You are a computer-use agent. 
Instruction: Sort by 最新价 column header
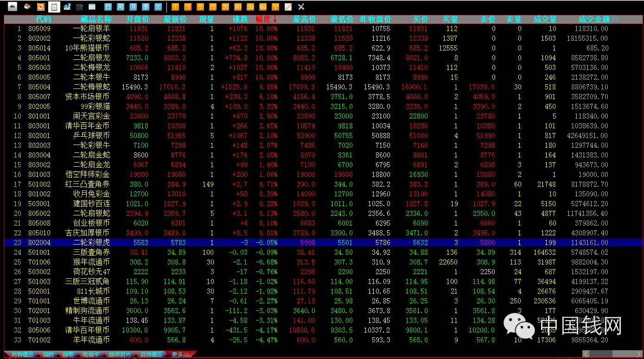click(x=175, y=19)
